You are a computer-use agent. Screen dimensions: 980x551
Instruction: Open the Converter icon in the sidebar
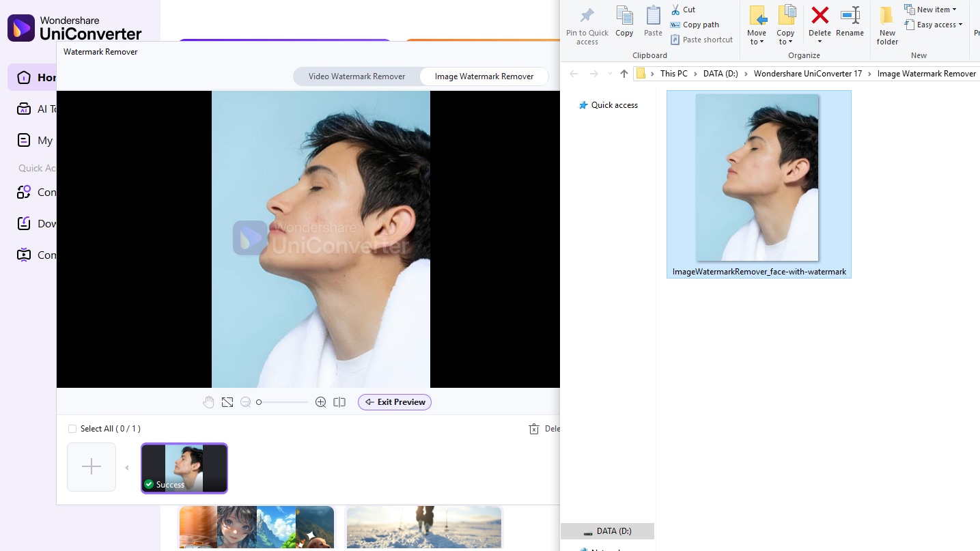point(24,192)
